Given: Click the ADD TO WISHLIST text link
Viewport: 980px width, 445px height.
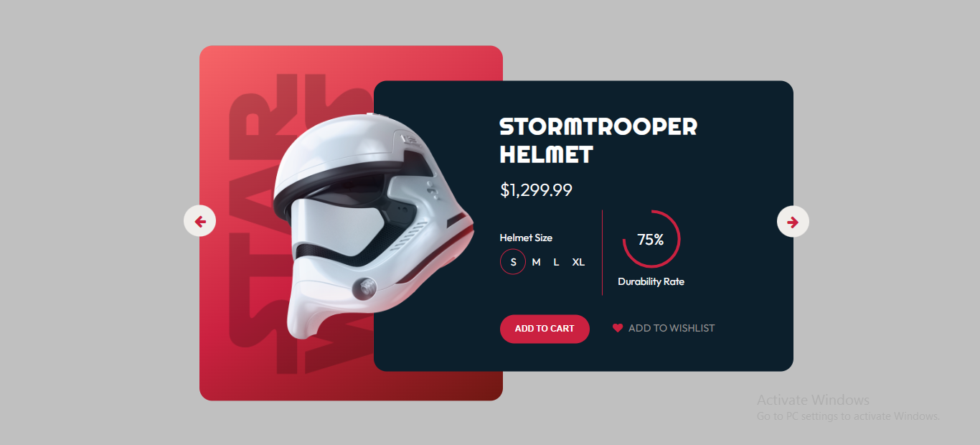Looking at the screenshot, I should (x=672, y=328).
